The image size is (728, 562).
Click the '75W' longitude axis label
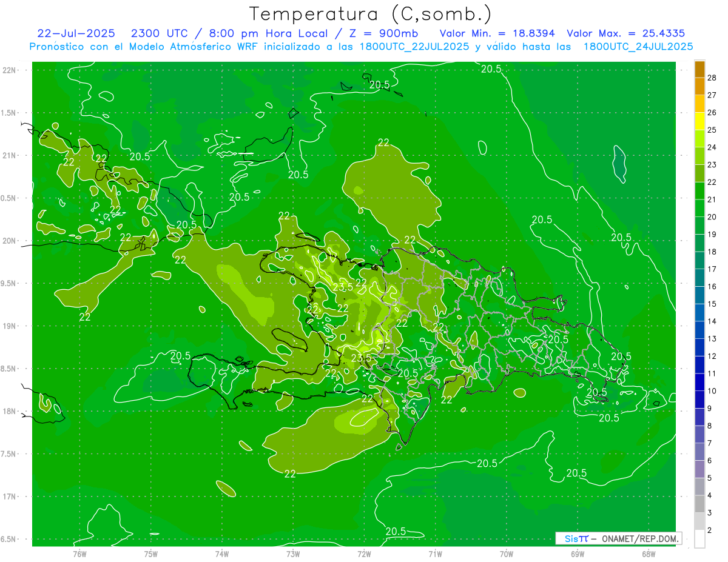point(150,554)
